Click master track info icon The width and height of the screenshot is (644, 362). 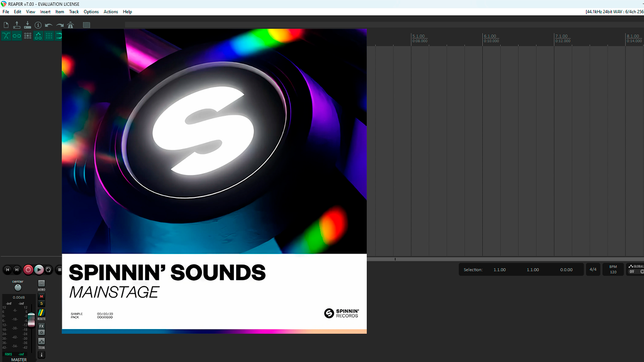pyautogui.click(x=41, y=354)
